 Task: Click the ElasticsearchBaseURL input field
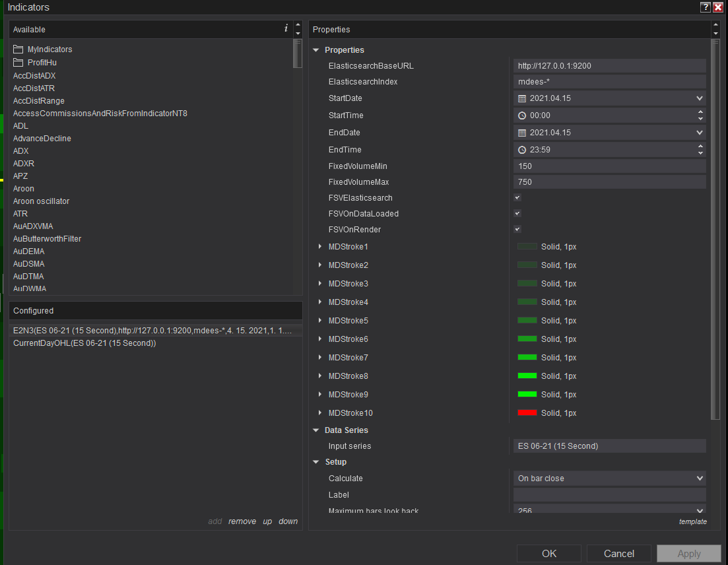(609, 66)
